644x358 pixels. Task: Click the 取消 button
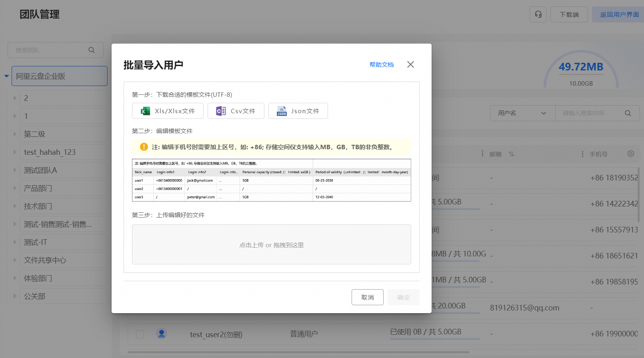click(368, 297)
